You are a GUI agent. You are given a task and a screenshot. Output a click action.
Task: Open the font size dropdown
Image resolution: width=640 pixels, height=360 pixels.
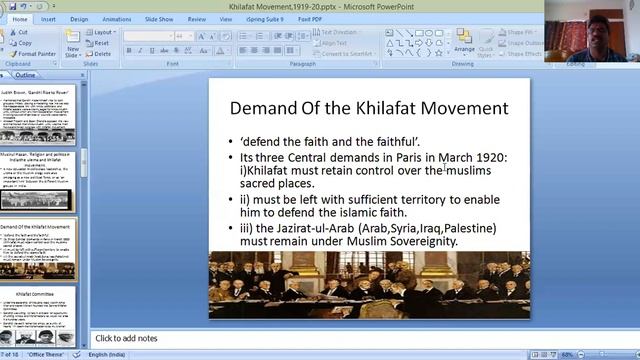(191, 36)
